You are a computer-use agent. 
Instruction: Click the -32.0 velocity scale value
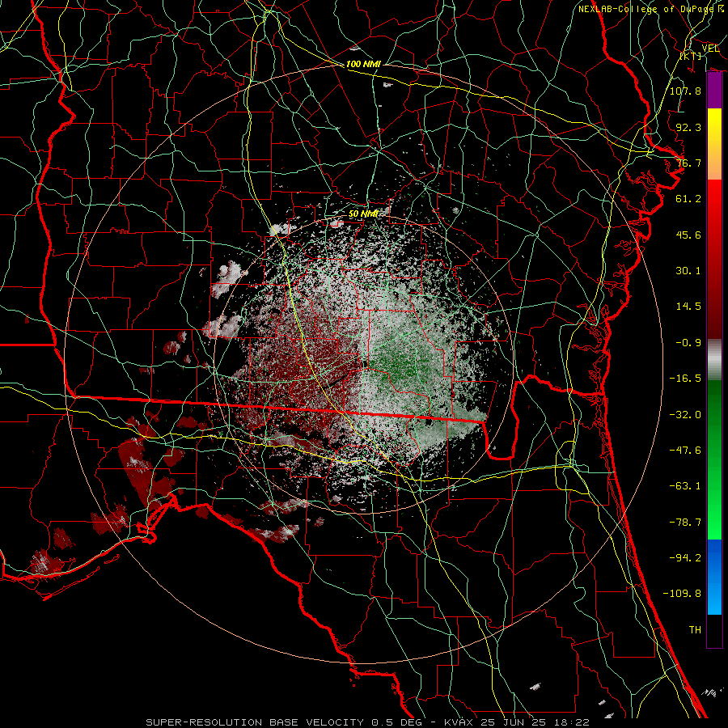click(x=685, y=415)
